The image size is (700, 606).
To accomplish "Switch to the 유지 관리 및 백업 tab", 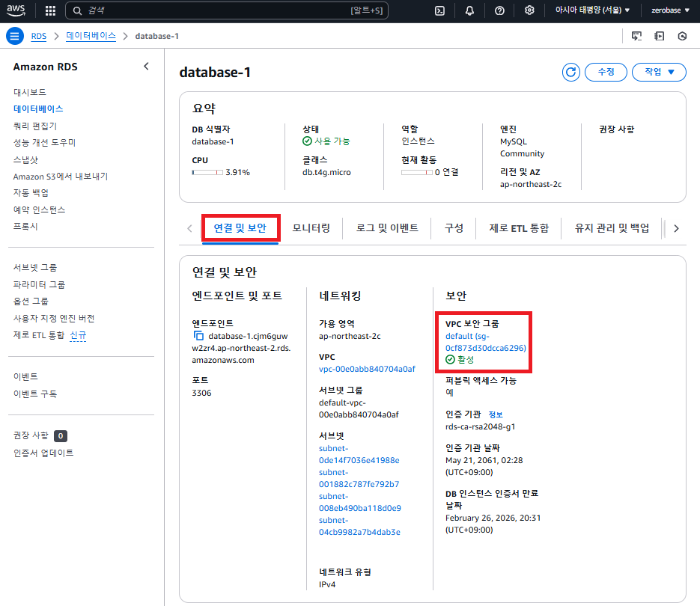I will click(612, 228).
